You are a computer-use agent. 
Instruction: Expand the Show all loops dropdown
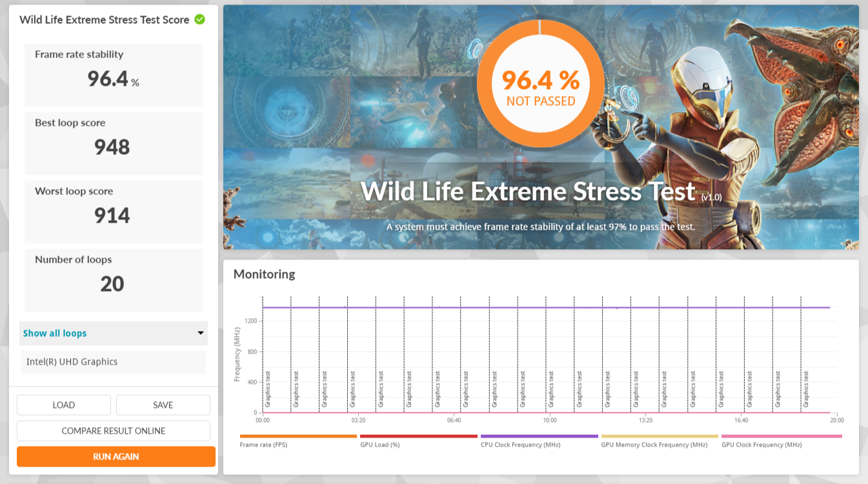click(x=114, y=333)
